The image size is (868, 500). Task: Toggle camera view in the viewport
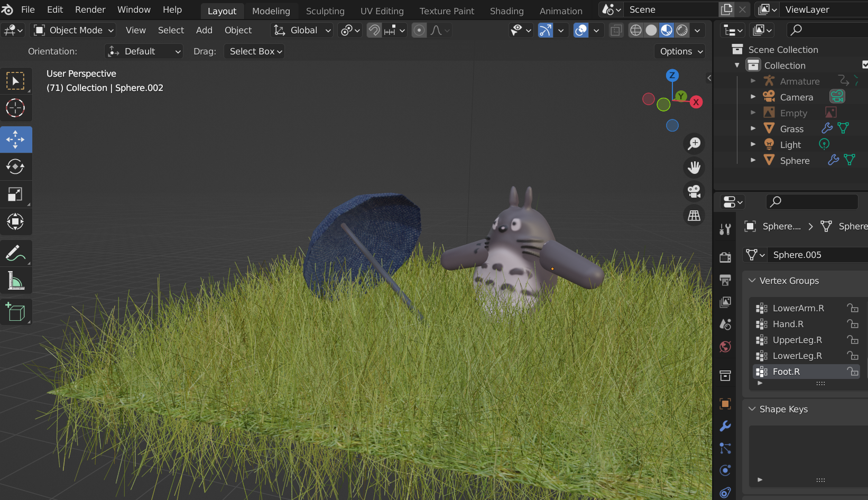pyautogui.click(x=694, y=191)
